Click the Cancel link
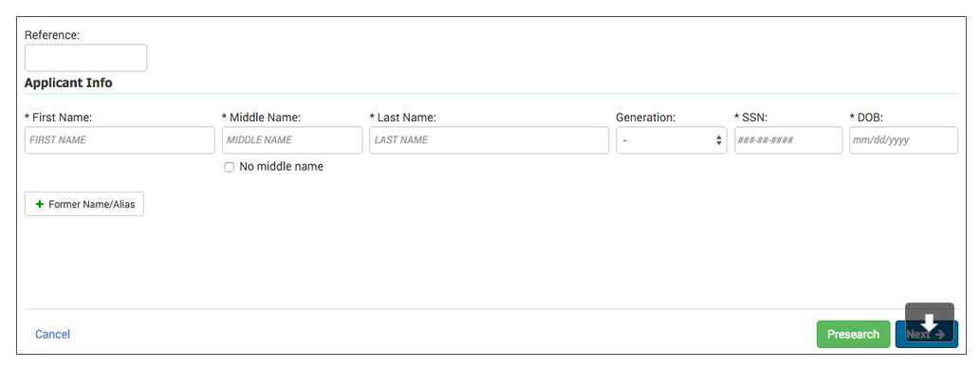980x368 pixels. click(x=52, y=334)
